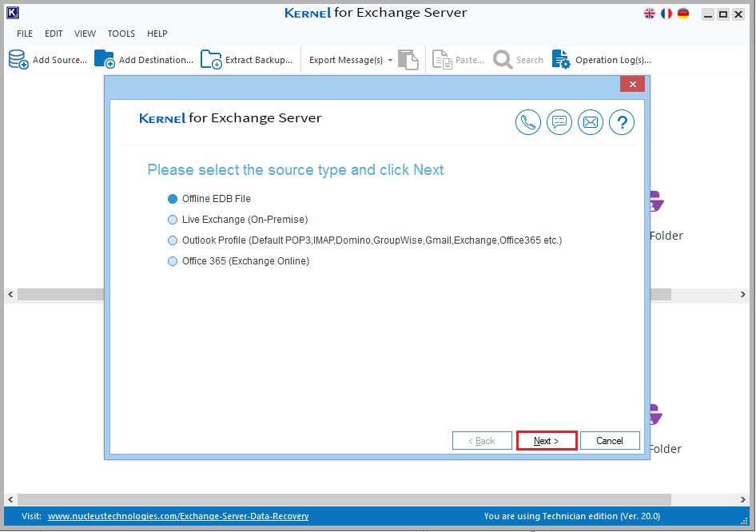Click the Operation Log(s)... label
Image resolution: width=756 pixels, height=532 pixels.
point(613,60)
